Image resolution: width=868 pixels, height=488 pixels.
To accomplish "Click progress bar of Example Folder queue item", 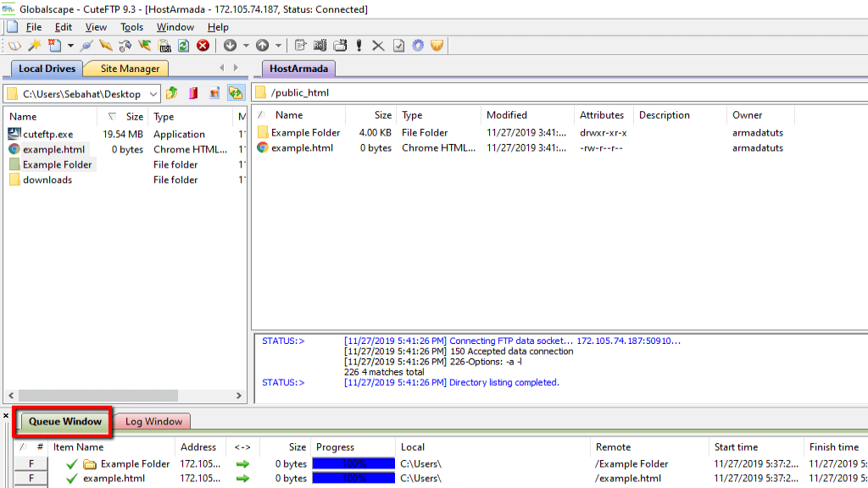I will 353,463.
